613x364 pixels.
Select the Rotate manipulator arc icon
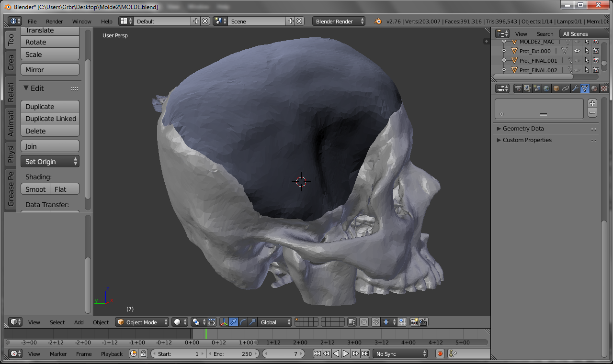click(243, 322)
